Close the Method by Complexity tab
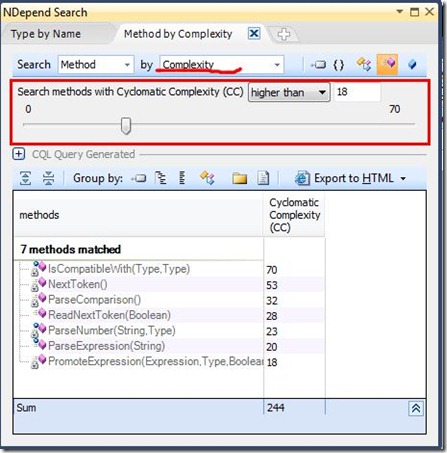 (254, 33)
